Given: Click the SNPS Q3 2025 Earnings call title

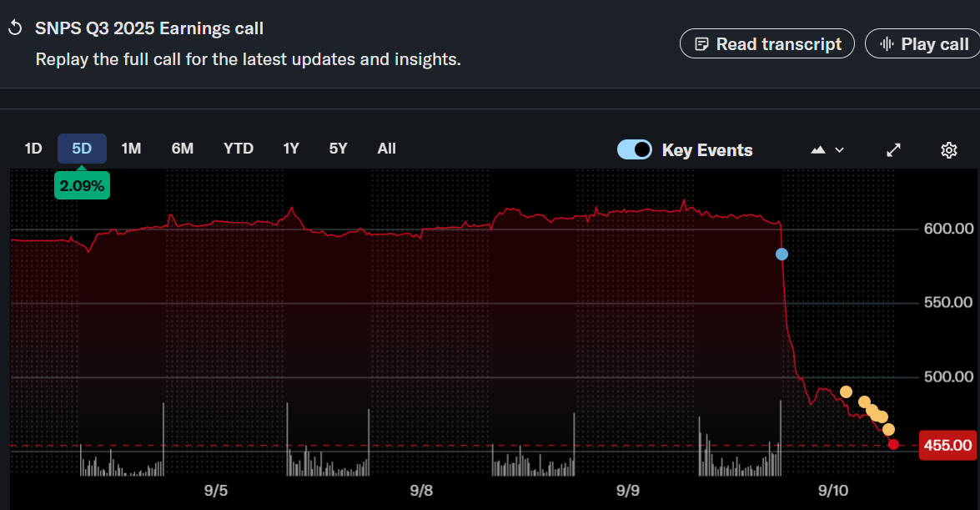Looking at the screenshot, I should [149, 28].
